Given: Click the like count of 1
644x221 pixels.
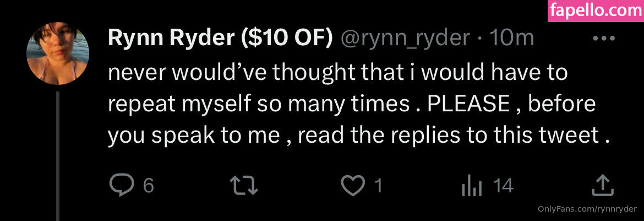Looking at the screenshot, I should click(x=378, y=186).
